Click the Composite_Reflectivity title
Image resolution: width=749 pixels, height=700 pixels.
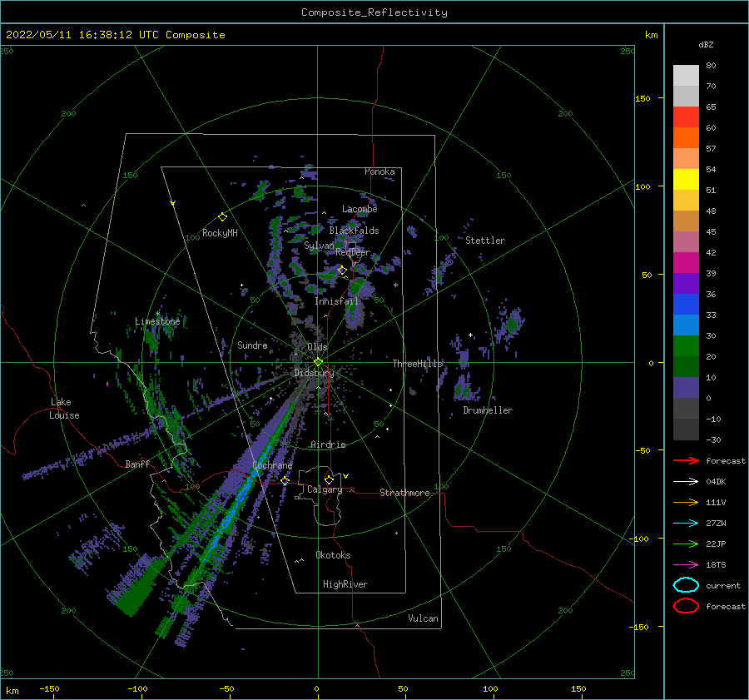click(x=374, y=12)
